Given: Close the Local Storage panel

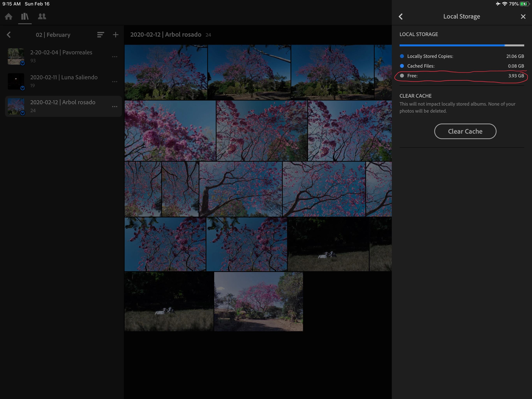Looking at the screenshot, I should click(523, 17).
